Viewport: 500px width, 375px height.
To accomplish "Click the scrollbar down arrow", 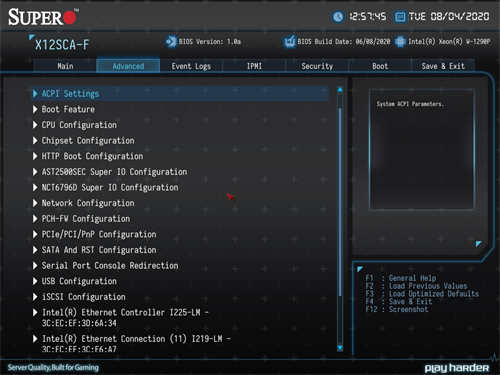I will [340, 348].
